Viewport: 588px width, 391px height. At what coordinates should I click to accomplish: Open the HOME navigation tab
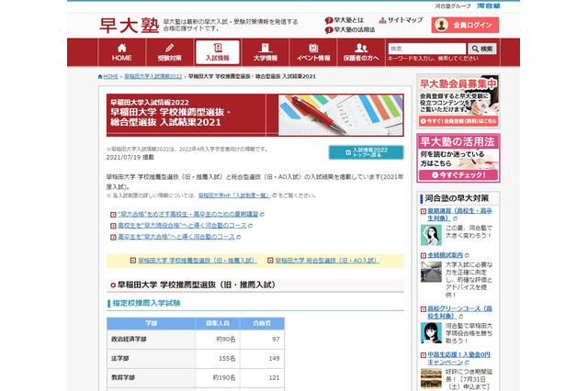(121, 52)
